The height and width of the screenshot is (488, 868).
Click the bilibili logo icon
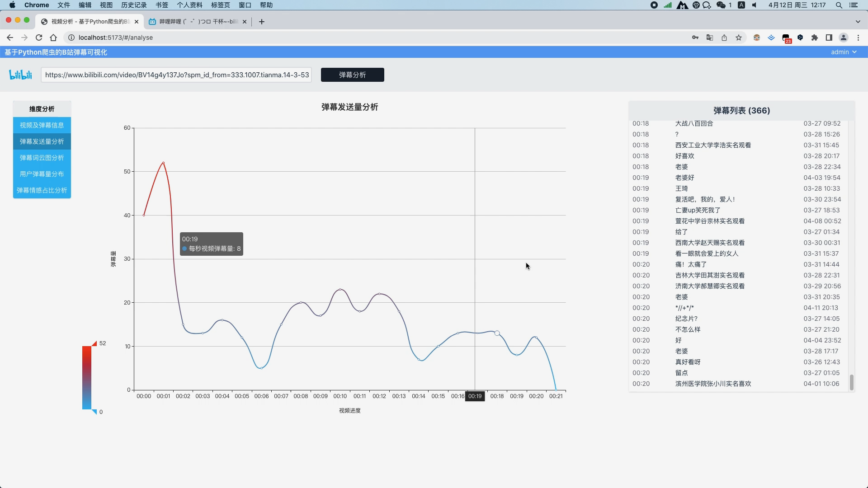pyautogui.click(x=21, y=75)
